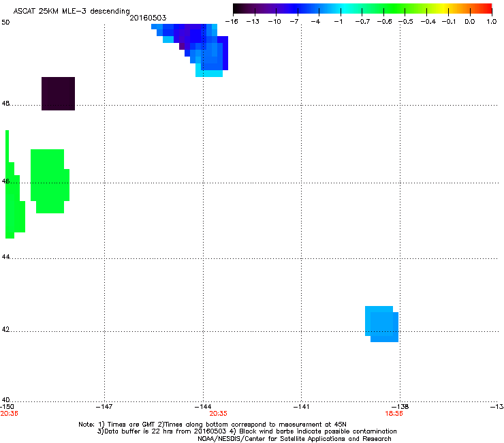Click the red time stamp 20:36
This screenshot has width=504, height=443.
9,414
